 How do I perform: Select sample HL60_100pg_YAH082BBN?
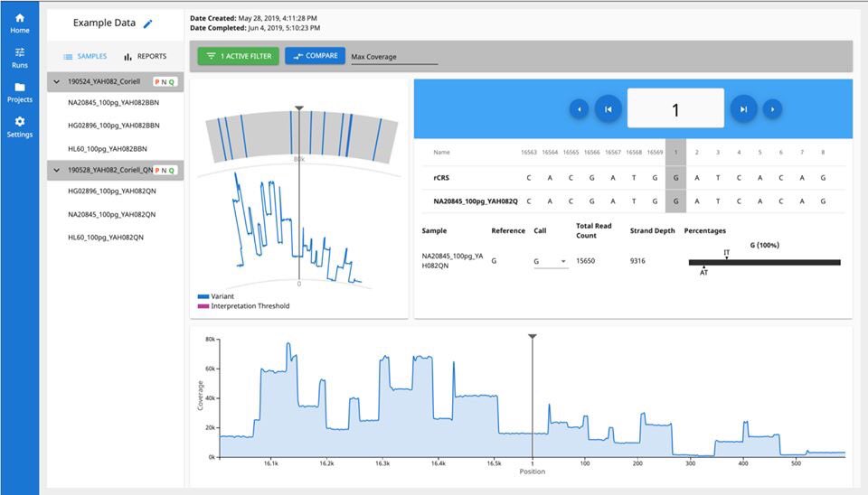pos(108,149)
